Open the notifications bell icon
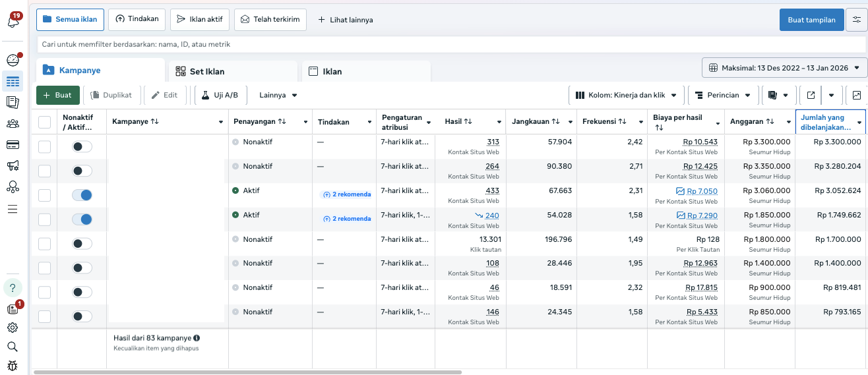Screen dimensions: 868x375 (x=13, y=22)
